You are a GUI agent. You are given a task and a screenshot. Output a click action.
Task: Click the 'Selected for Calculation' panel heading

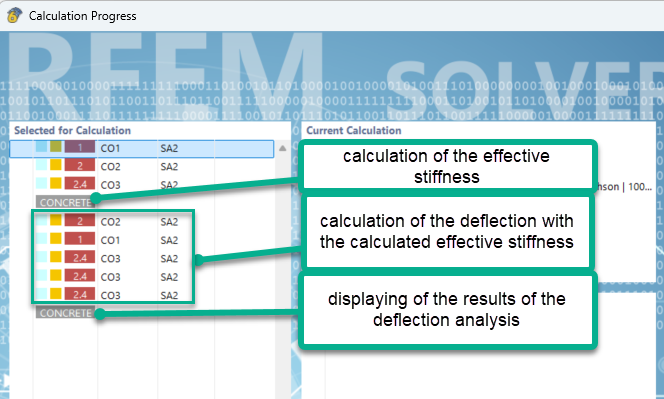[x=72, y=130]
